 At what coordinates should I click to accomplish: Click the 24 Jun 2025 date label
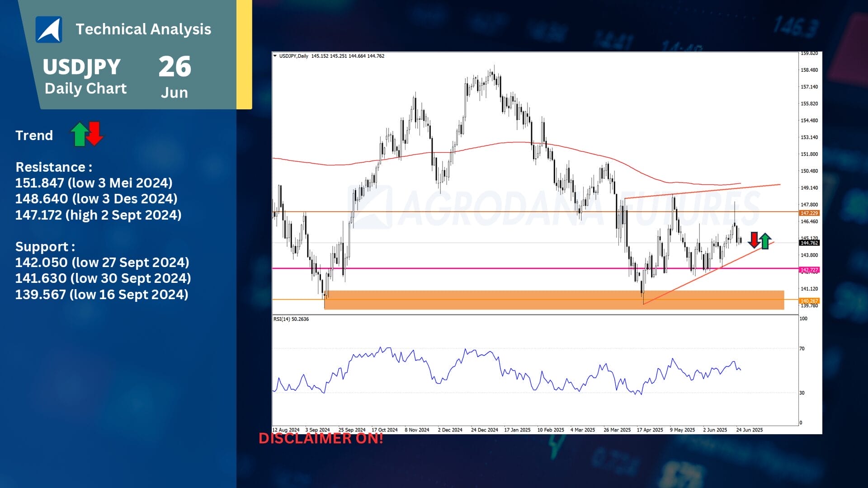point(749,430)
